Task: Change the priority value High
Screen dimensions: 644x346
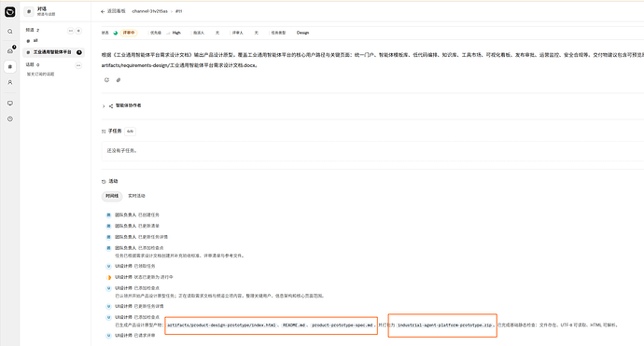Action: click(x=176, y=33)
